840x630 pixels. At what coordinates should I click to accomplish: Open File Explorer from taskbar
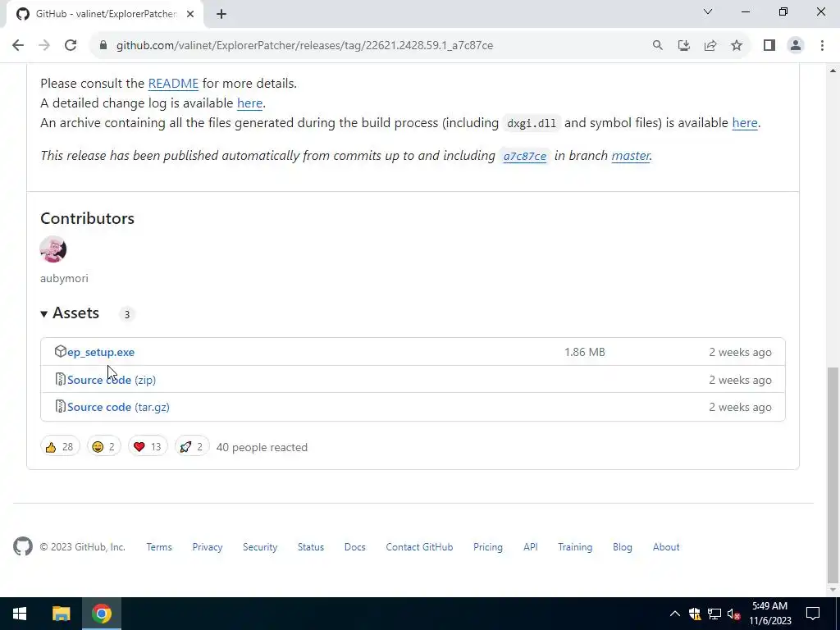tap(61, 614)
